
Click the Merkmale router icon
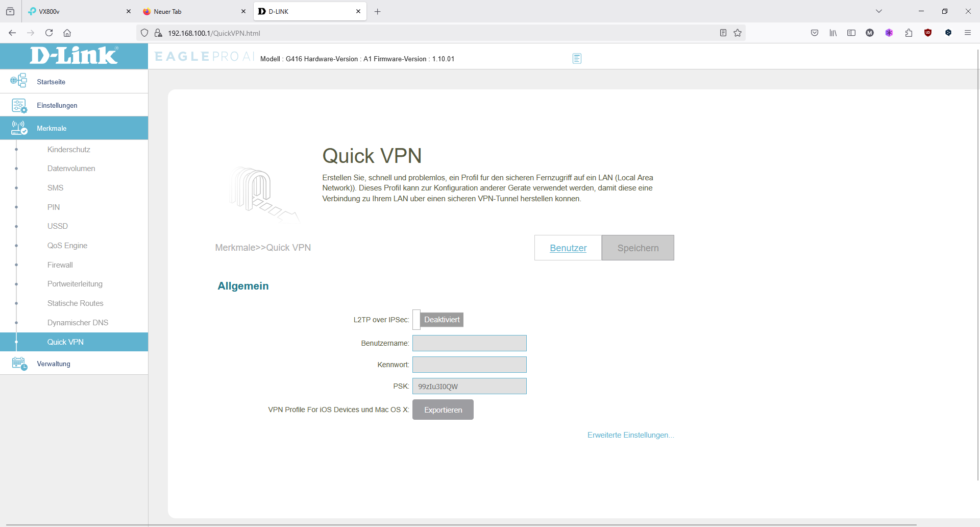[19, 128]
